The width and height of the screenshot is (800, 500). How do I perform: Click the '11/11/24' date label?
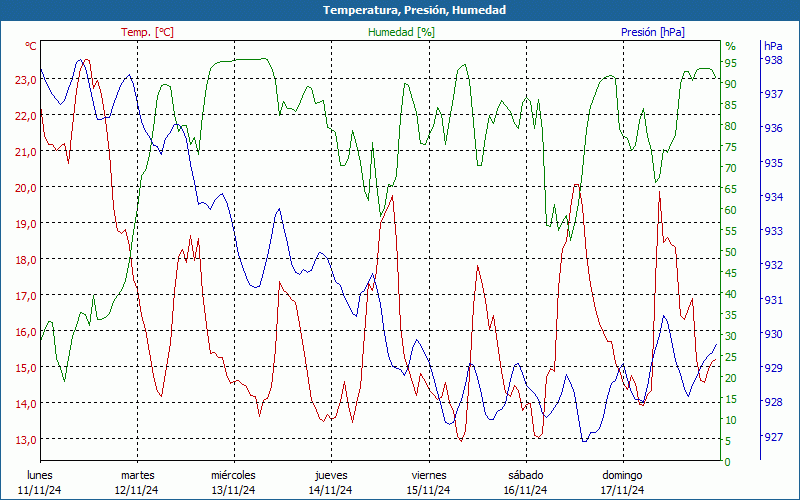40,490
